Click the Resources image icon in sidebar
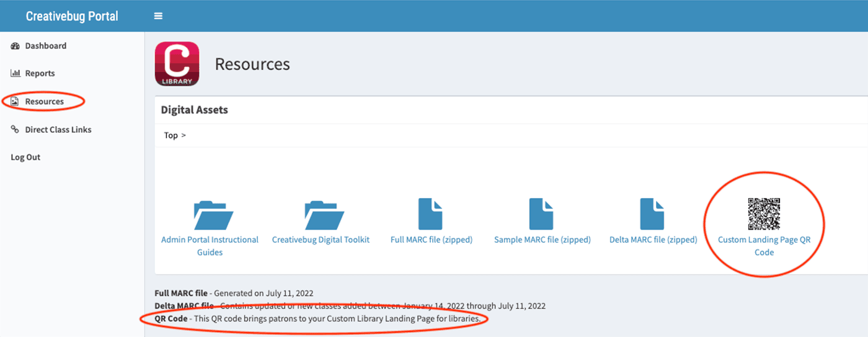The height and width of the screenshot is (337, 868). click(15, 101)
